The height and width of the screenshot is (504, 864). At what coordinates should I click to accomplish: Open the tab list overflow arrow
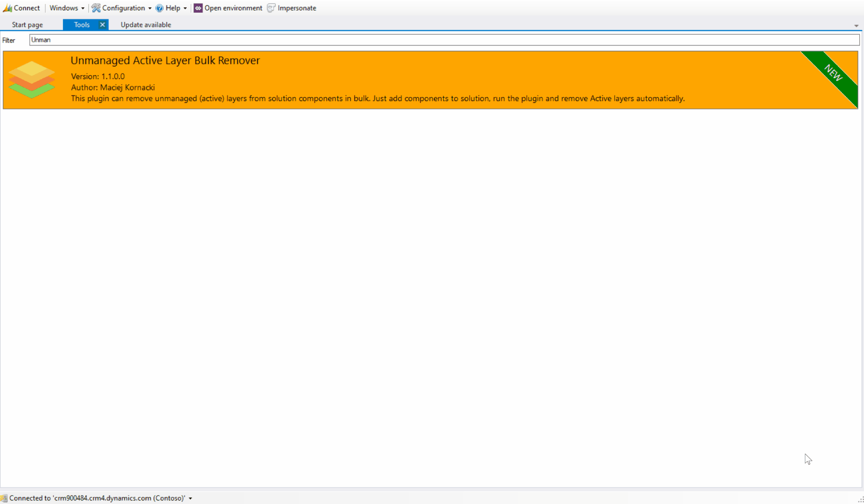coord(856,26)
